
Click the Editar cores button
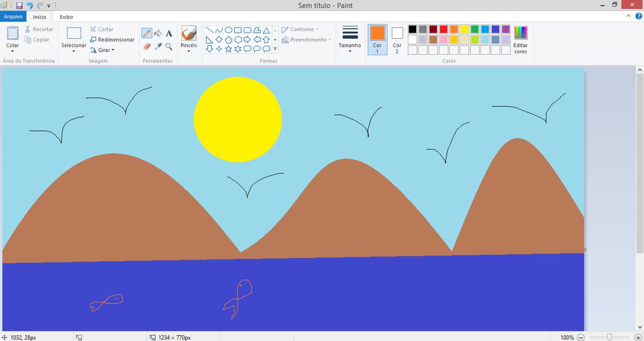[x=521, y=40]
